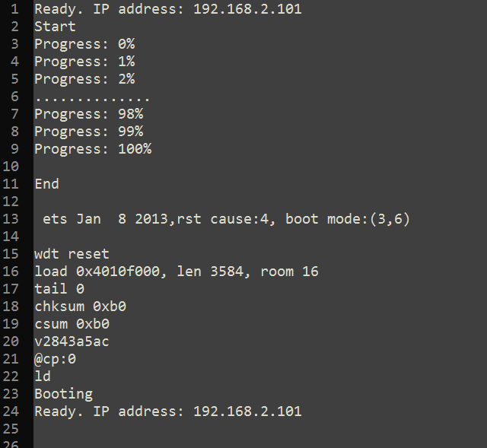Image resolution: width=487 pixels, height=448 pixels.
Task: Click the 'End' text on line 11
Action: 46,184
